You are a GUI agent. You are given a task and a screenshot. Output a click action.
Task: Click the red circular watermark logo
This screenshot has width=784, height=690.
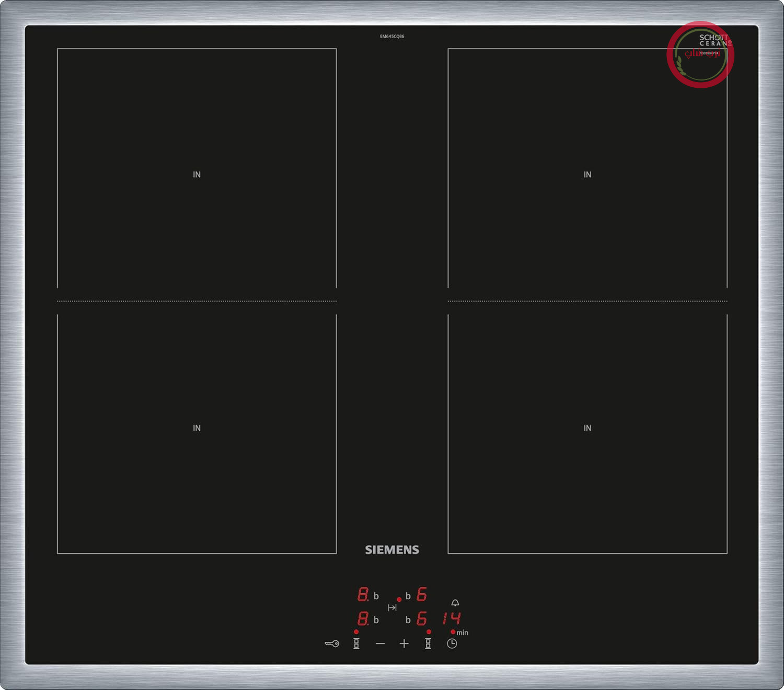click(700, 54)
